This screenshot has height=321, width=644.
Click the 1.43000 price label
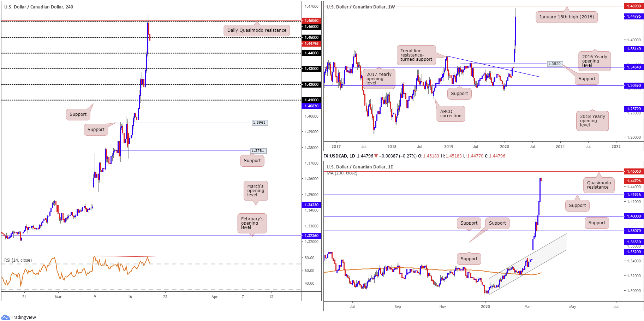point(311,69)
